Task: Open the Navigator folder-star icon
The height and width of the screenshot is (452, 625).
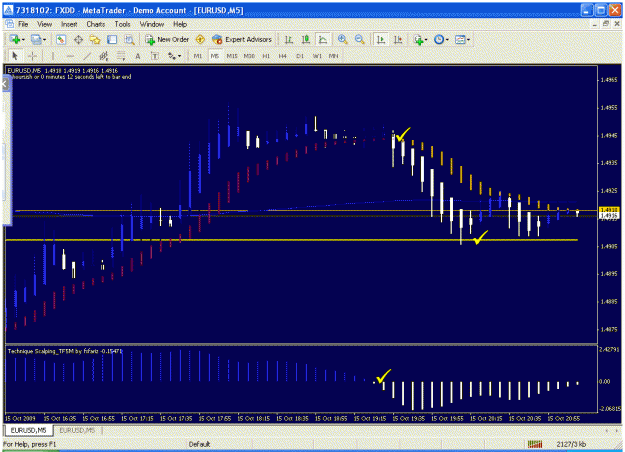Action: tap(95, 39)
